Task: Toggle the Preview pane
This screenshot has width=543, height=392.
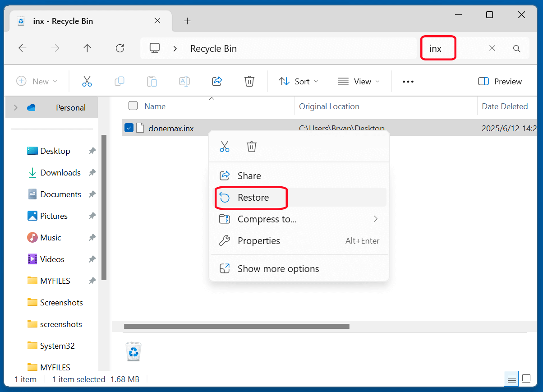Action: point(500,81)
